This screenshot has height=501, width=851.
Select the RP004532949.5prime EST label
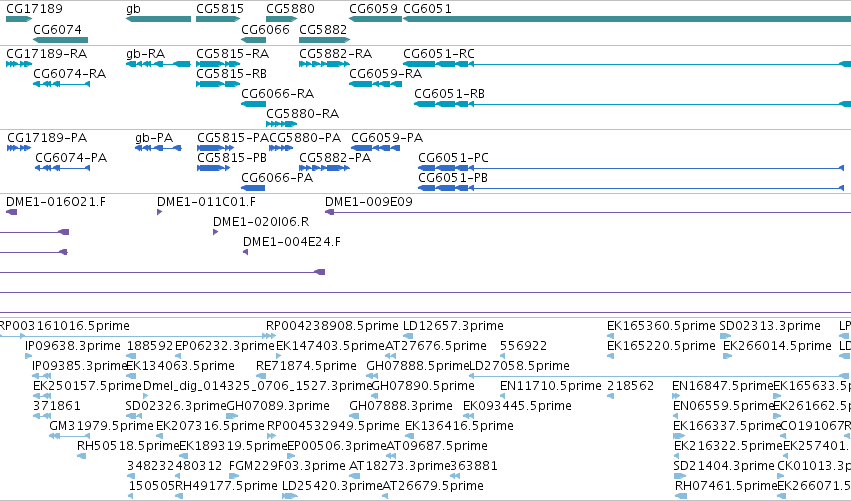pos(333,426)
